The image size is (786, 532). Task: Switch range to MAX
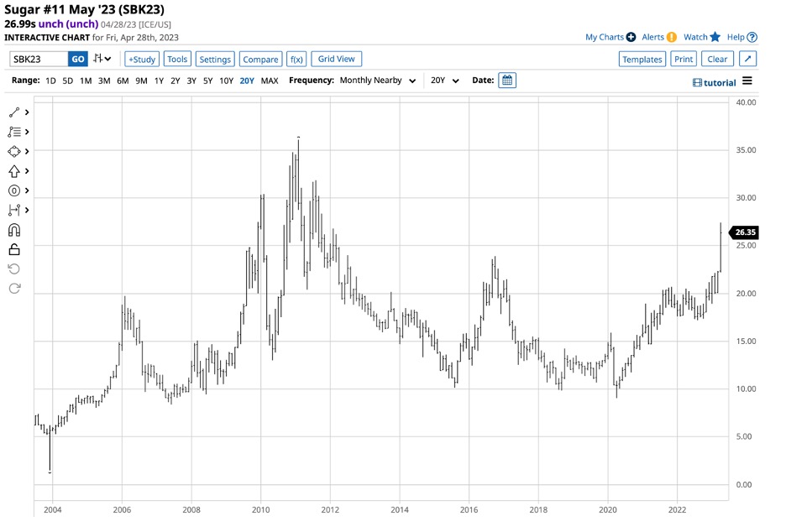coord(270,81)
